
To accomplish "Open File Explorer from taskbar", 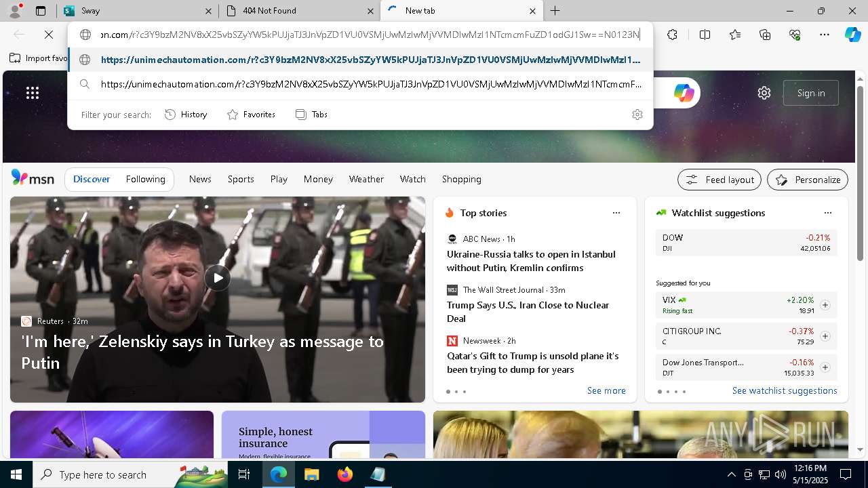I will (x=311, y=474).
